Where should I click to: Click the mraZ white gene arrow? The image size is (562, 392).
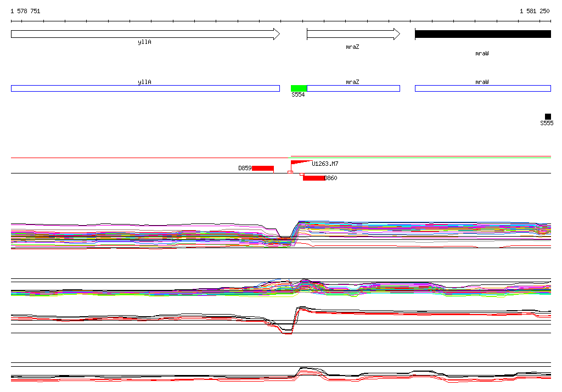click(353, 34)
